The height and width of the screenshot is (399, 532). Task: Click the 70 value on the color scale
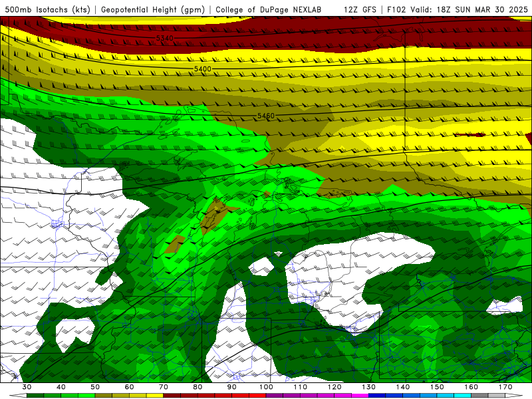[x=164, y=387]
